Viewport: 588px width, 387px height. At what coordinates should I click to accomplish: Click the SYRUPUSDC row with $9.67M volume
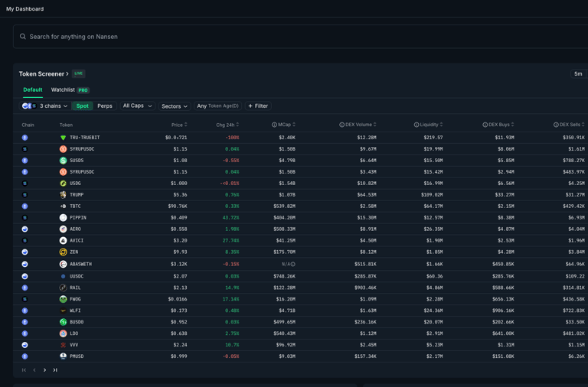(300, 149)
